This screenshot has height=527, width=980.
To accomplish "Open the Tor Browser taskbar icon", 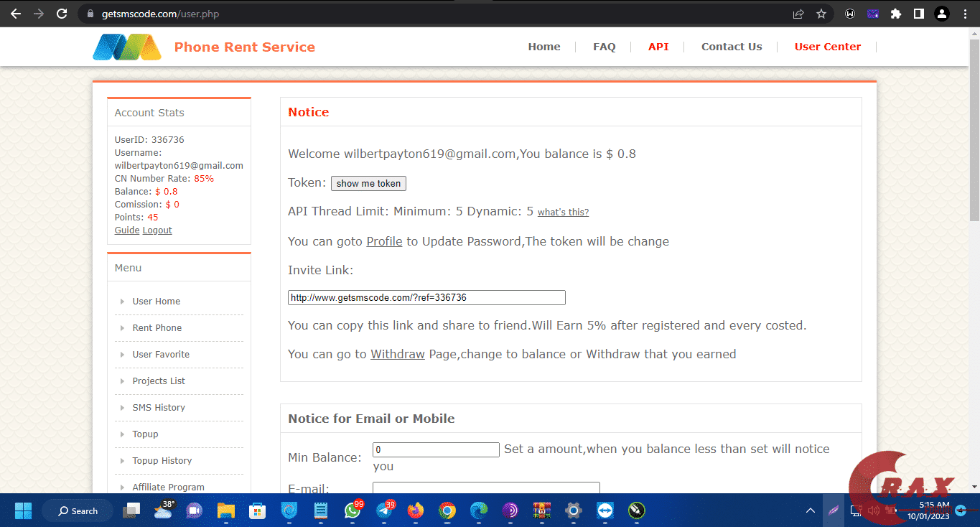I will pyautogui.click(x=510, y=510).
